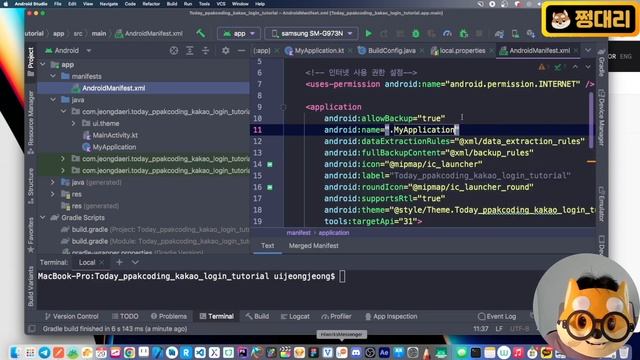Click the manifest breadcrumb in editor

tap(298, 233)
